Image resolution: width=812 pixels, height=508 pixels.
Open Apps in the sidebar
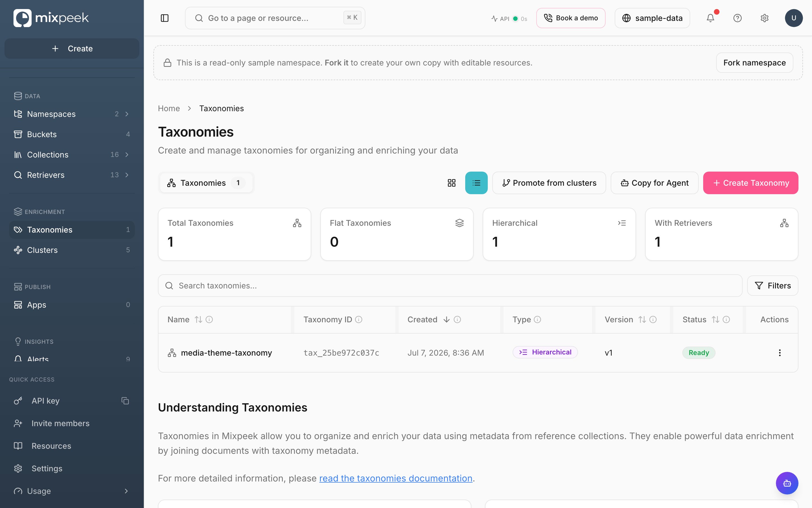click(x=72, y=305)
